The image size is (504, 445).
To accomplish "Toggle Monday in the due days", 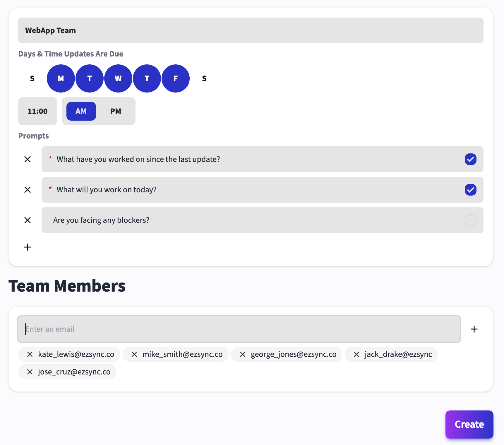I will [x=61, y=78].
